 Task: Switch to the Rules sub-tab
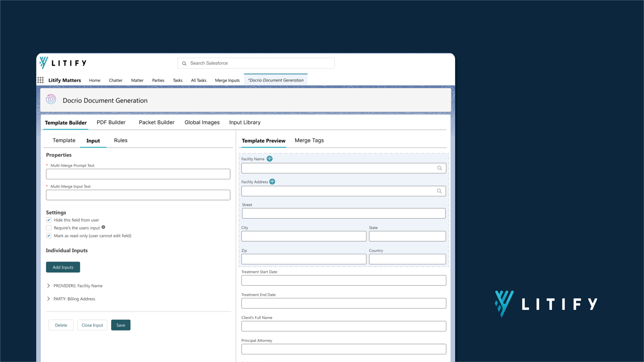(x=121, y=141)
